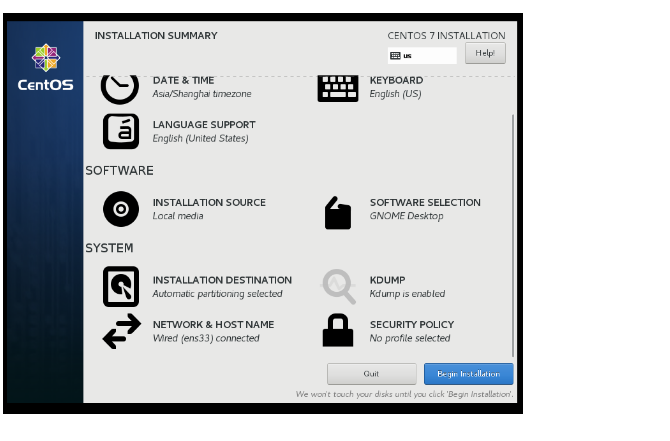Click 'Asia/Shanghai timezone' text
The width and height of the screenshot is (670, 441).
[202, 94]
